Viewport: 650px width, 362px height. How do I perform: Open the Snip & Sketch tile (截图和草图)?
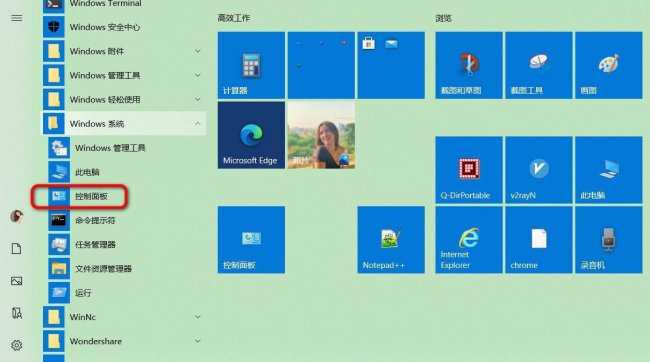[469, 65]
